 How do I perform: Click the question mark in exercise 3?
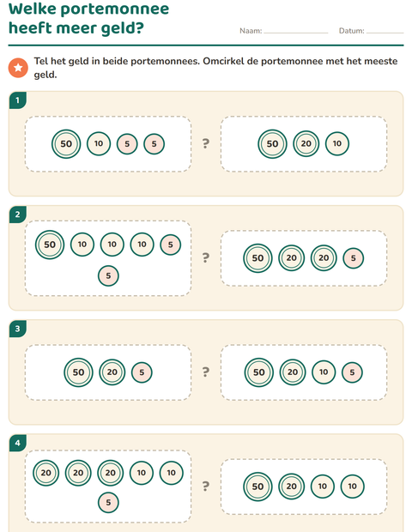(x=206, y=372)
